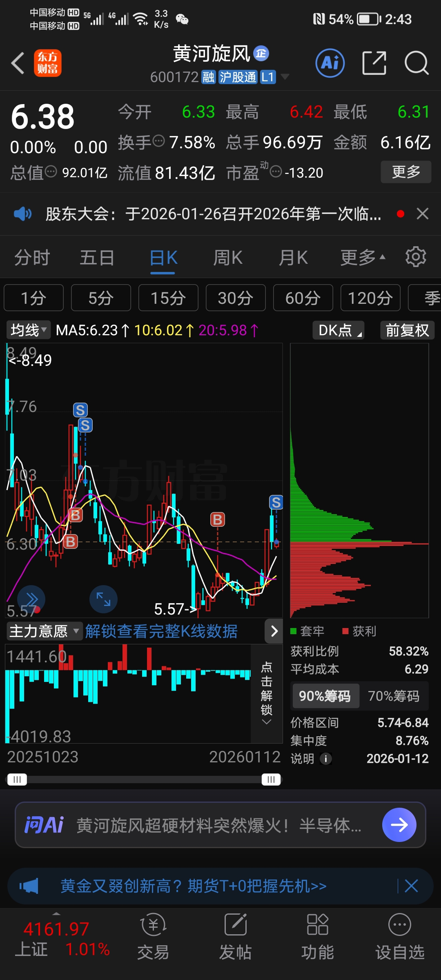Tap the 说明 info icon
441x980 pixels.
tap(325, 759)
